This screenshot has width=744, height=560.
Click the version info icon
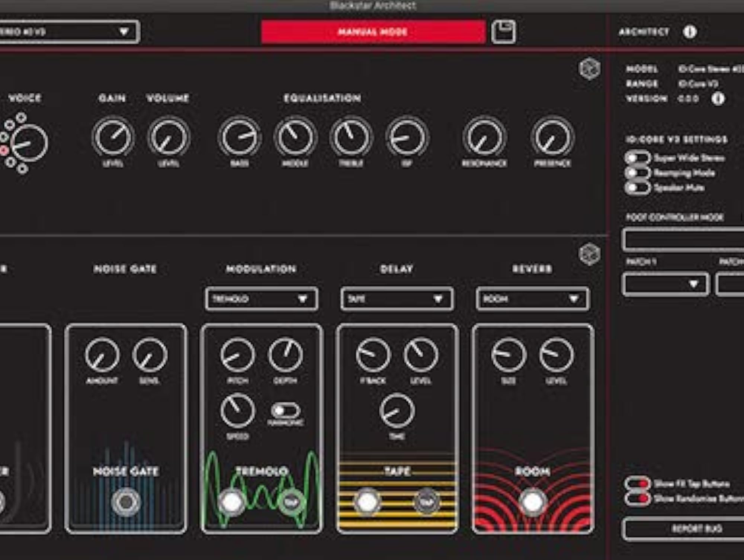coord(718,99)
